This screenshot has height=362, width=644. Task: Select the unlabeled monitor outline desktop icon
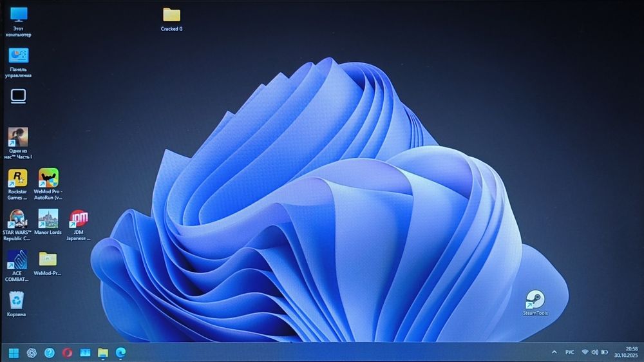pyautogui.click(x=18, y=96)
